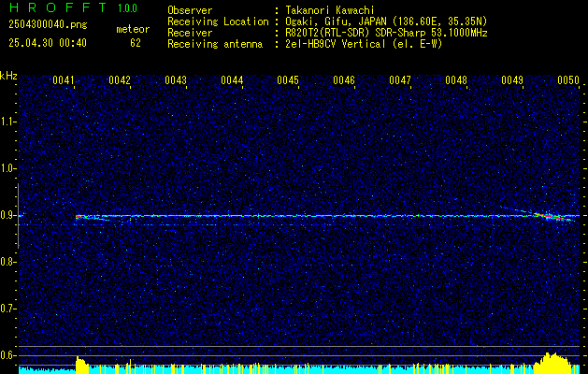Click the 'Receiving antenna' field label
Screen dimensions: 588x374
[215, 44]
